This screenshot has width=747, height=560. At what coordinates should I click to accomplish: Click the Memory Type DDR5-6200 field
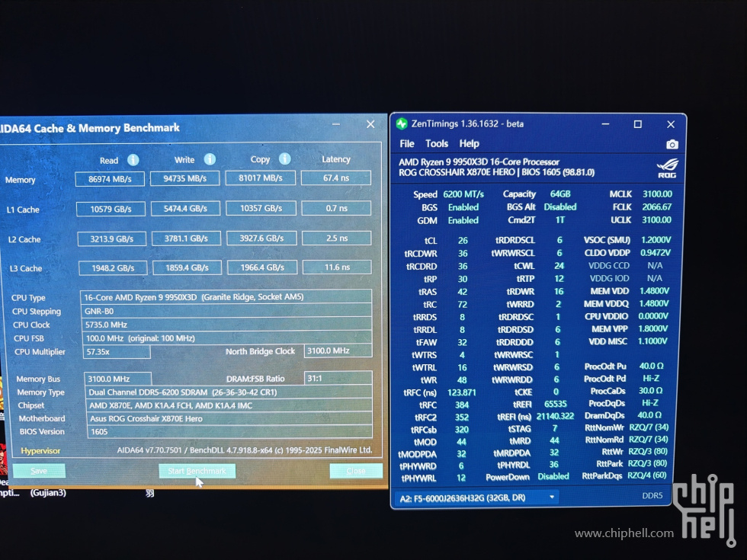click(228, 392)
